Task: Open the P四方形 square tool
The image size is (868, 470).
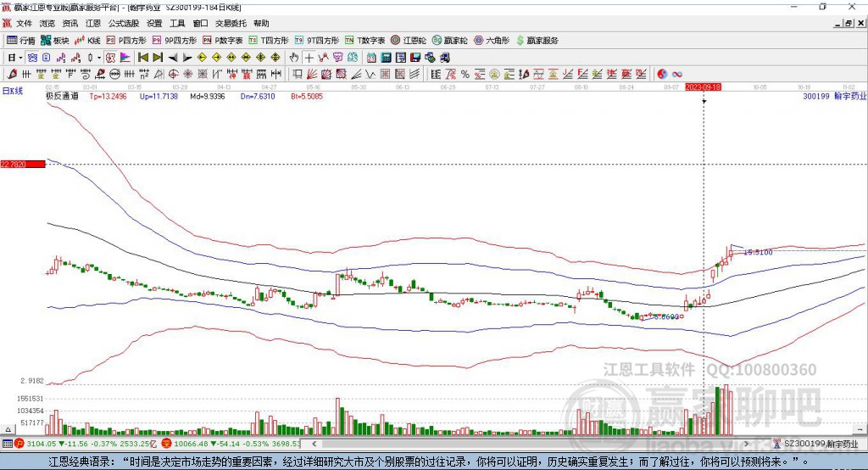Action: [x=126, y=41]
